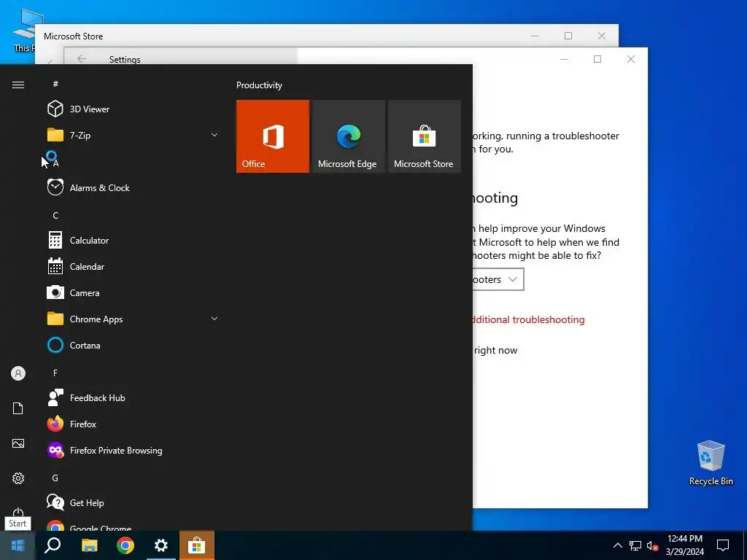Click the muted volume tray icon

pos(652,545)
